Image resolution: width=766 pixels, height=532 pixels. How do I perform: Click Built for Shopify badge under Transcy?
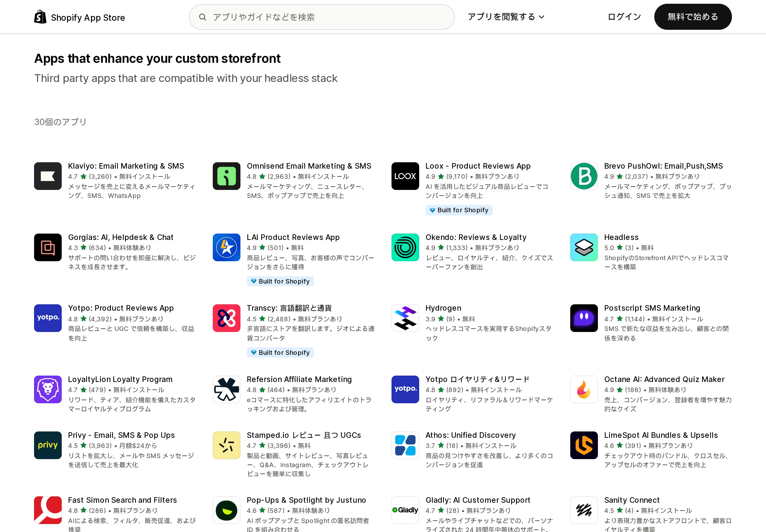tap(280, 353)
